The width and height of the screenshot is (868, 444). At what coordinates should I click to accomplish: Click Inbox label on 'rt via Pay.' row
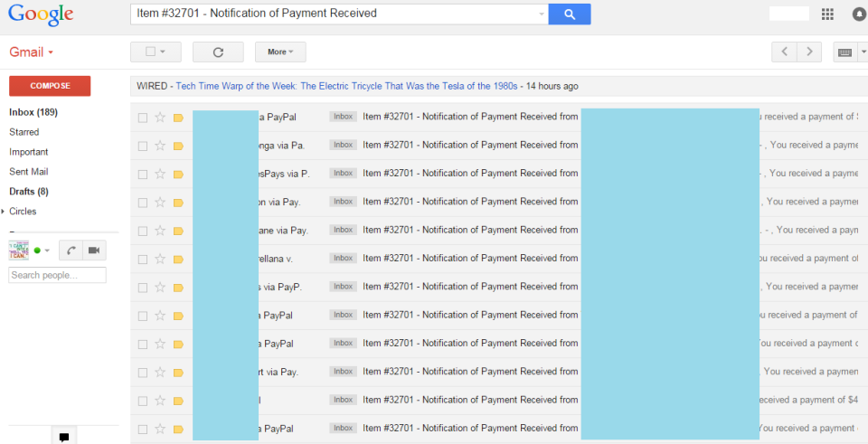point(344,372)
